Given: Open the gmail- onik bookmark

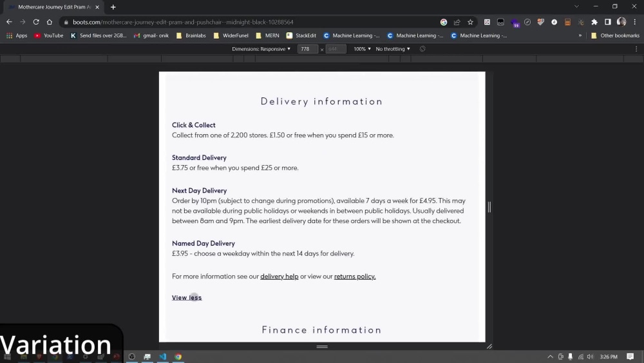Looking at the screenshot, I should (x=151, y=35).
